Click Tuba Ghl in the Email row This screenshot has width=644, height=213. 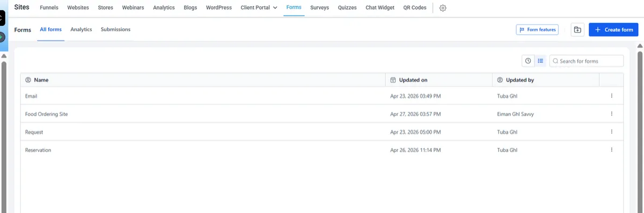click(x=507, y=96)
